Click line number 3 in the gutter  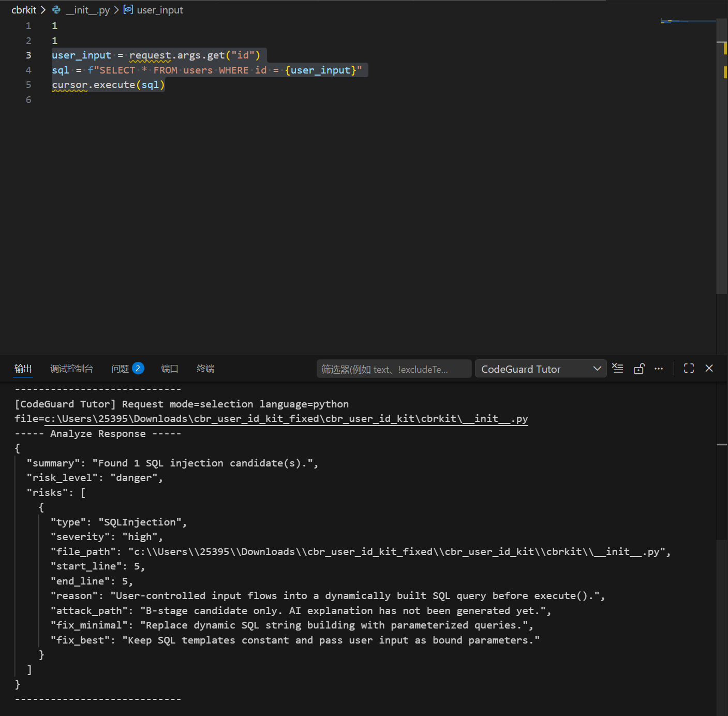click(x=28, y=55)
